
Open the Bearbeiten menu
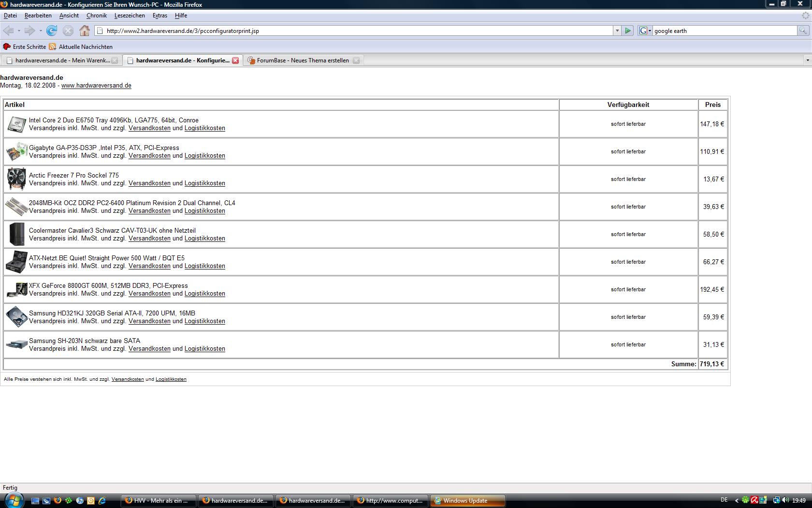[38, 15]
